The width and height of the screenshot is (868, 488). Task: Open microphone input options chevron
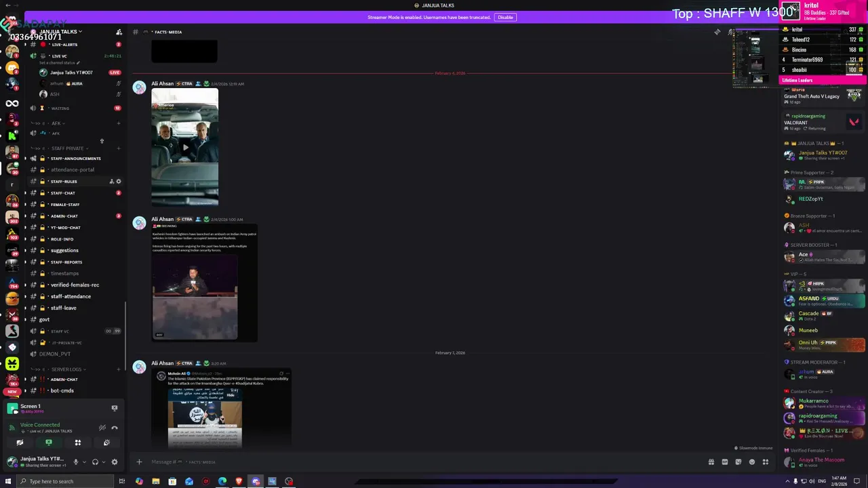[x=84, y=462]
